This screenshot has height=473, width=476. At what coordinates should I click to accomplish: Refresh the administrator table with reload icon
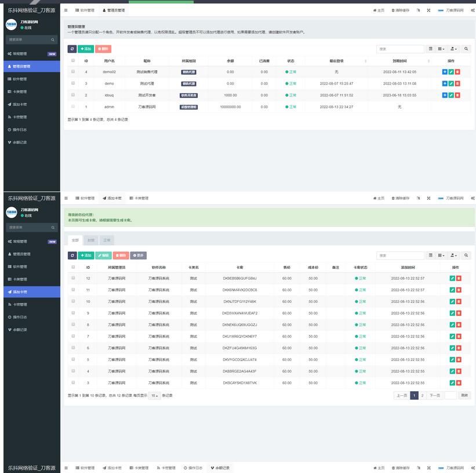(x=72, y=49)
